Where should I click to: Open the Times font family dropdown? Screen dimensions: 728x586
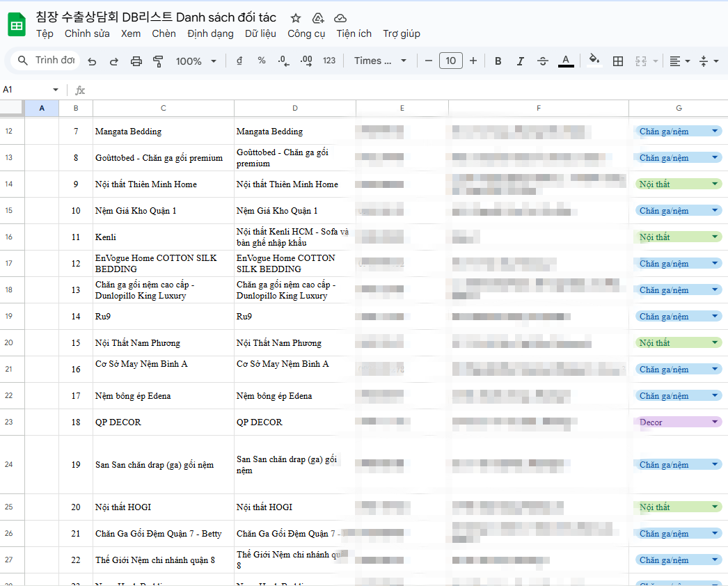(380, 61)
